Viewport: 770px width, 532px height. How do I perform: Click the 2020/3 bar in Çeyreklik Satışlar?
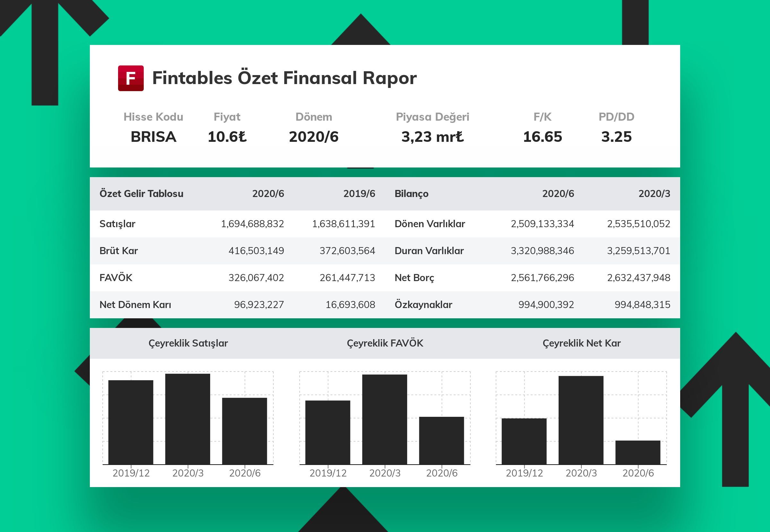pos(188,419)
